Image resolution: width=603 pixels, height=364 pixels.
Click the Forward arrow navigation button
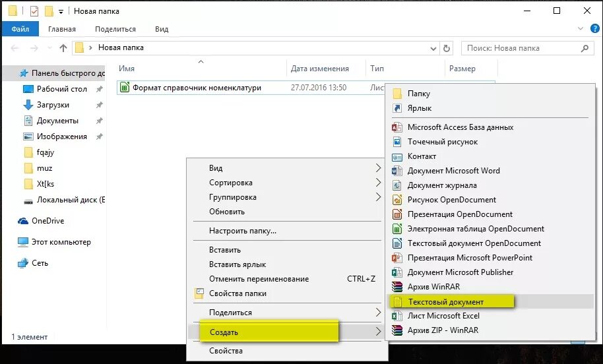pyautogui.click(x=34, y=48)
